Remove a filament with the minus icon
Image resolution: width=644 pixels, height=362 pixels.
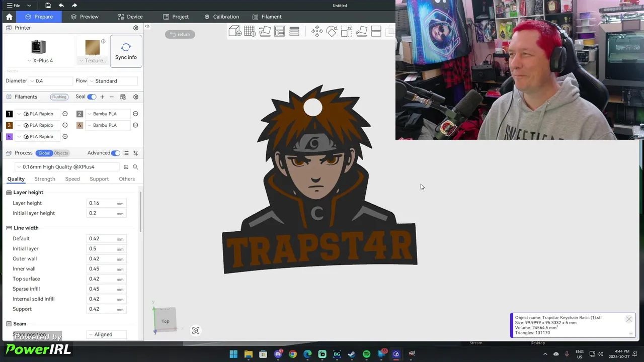pyautogui.click(x=112, y=97)
